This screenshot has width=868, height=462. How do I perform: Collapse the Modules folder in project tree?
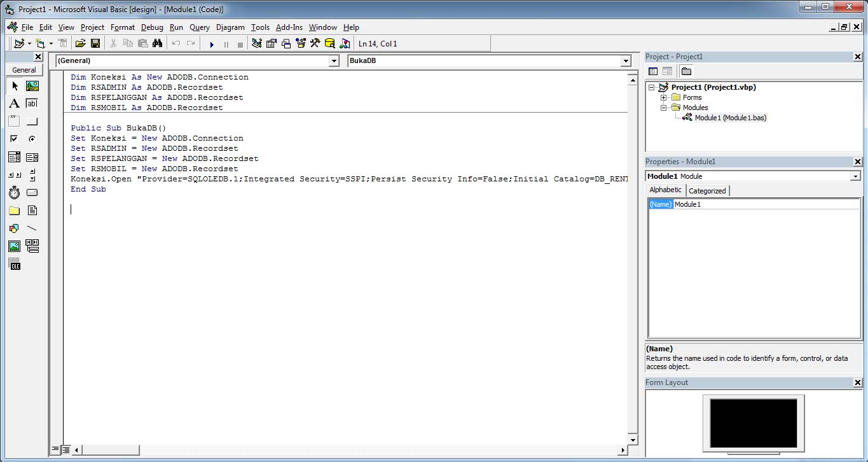tap(663, 108)
